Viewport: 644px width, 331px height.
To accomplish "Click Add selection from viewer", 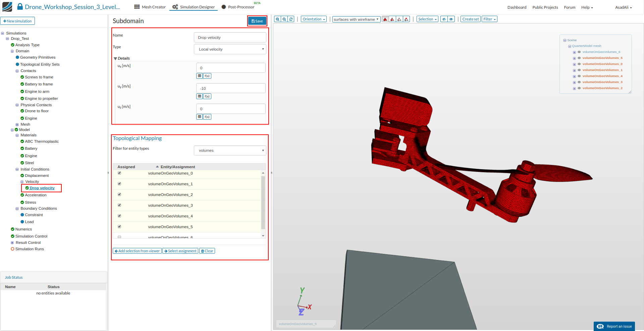I will 137,251.
